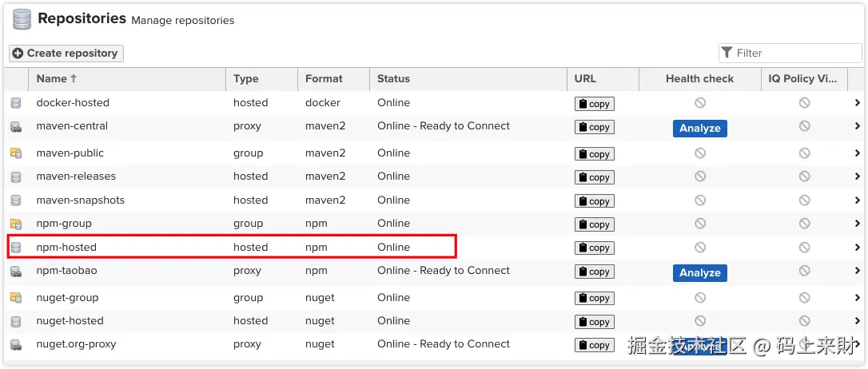Sort by the Status column header
This screenshot has width=868, height=369.
(x=468, y=79)
